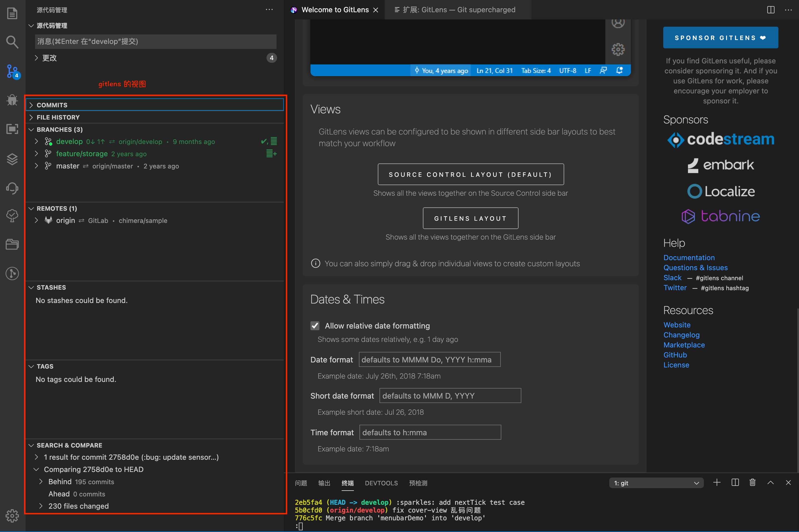Click the SPONSOR GITLENS button
The height and width of the screenshot is (532, 799).
click(x=720, y=38)
